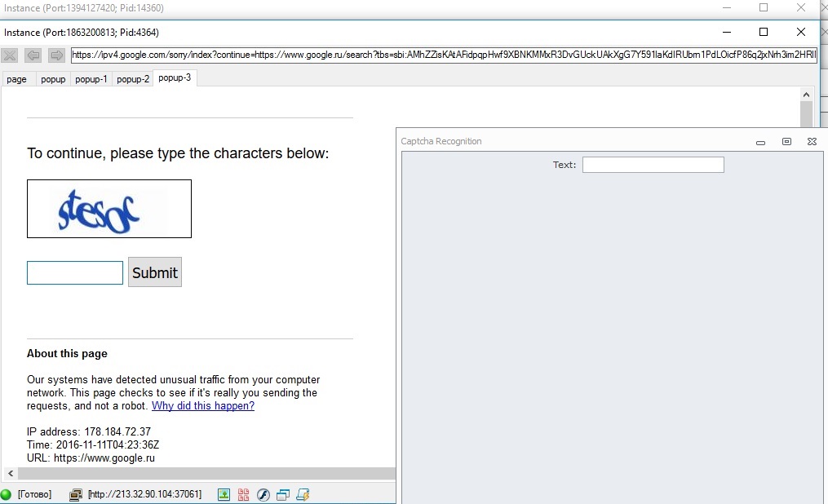Click the stop loading X button
The height and width of the screenshot is (504, 828).
click(x=10, y=55)
